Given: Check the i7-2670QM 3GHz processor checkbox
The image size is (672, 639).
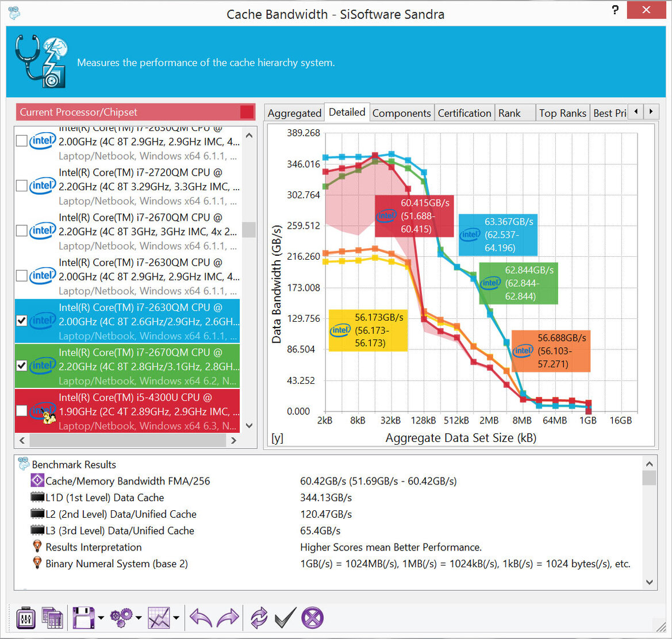Looking at the screenshot, I should (x=21, y=231).
